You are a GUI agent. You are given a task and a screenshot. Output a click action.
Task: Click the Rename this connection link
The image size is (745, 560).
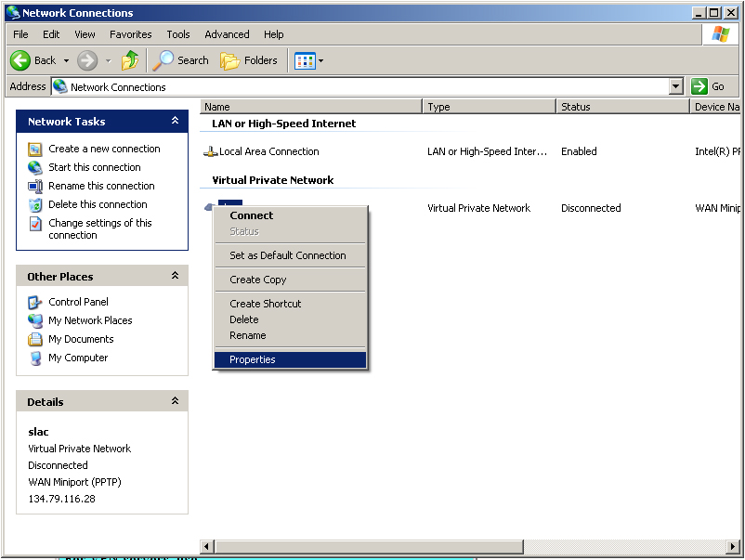pyautogui.click(x=101, y=186)
